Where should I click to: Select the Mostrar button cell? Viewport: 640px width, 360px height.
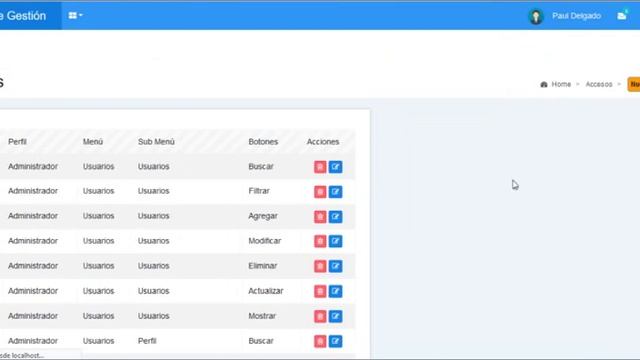(x=262, y=316)
